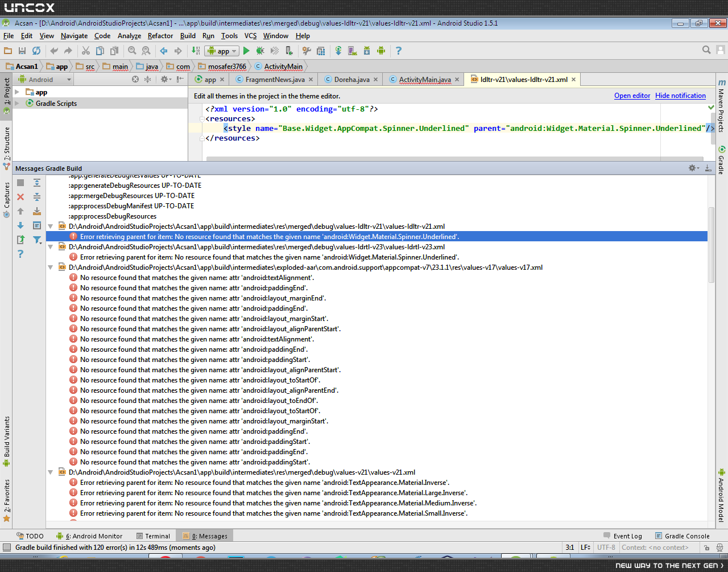Toggle the Build Variants side panel

[x=6, y=441]
